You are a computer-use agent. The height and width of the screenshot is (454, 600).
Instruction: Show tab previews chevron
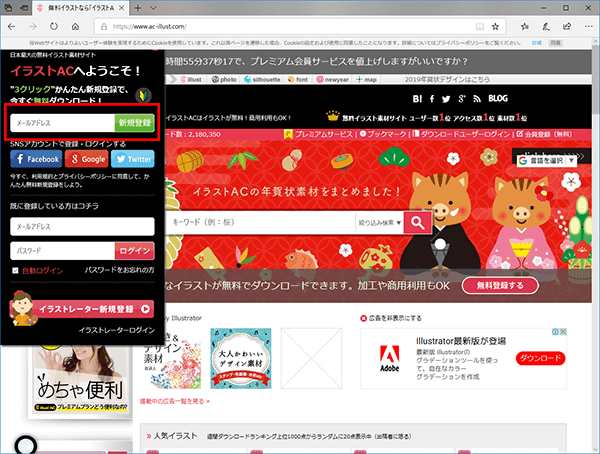tap(153, 8)
